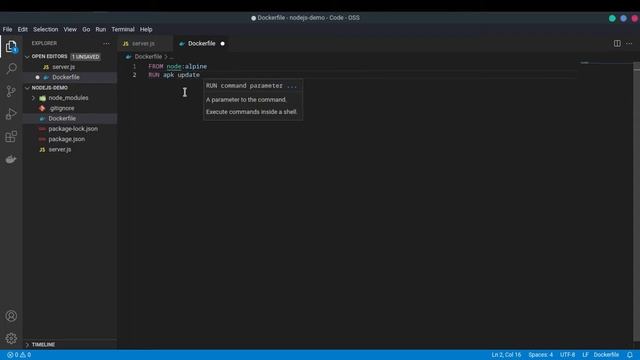This screenshot has width=640, height=360.
Task: Select Dockerfile in Open Editors list
Action: tap(70, 77)
